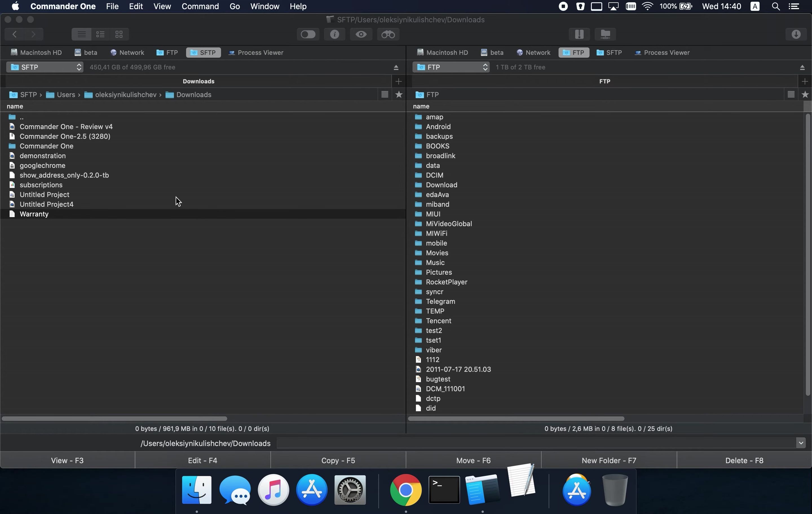The image size is (812, 514).
Task: Select Process Viewer in left drive bar
Action: 256,53
